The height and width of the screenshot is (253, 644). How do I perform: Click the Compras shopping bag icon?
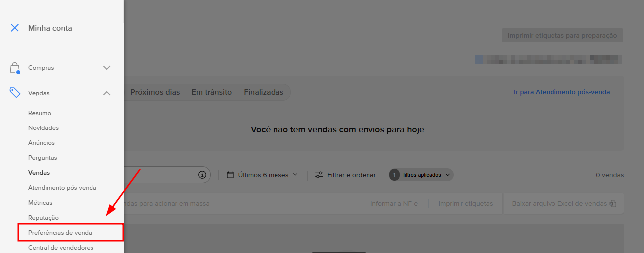coord(15,68)
